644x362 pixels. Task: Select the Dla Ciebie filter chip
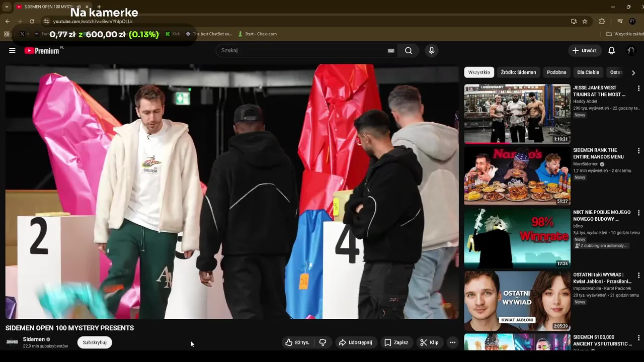588,72
